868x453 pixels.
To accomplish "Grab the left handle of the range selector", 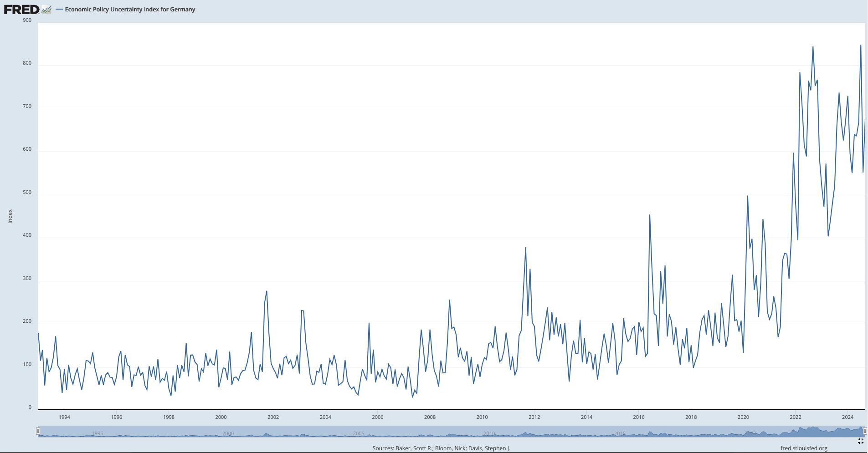I will pos(38,431).
